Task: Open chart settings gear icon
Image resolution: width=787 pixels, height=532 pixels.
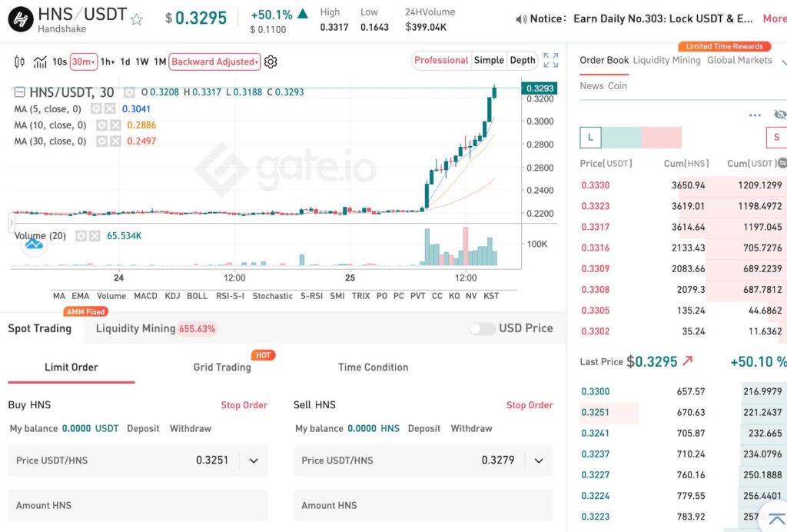Action: tap(271, 62)
